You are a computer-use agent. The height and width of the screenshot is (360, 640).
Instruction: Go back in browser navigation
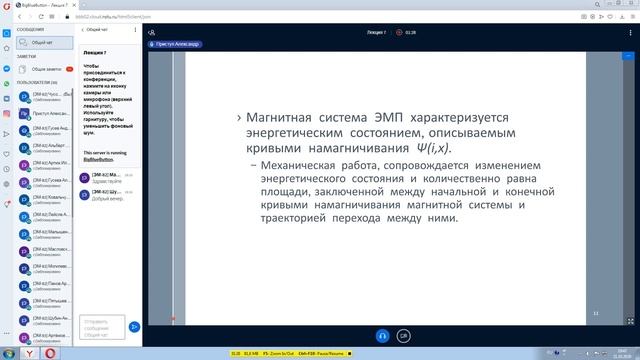tap(19, 17)
